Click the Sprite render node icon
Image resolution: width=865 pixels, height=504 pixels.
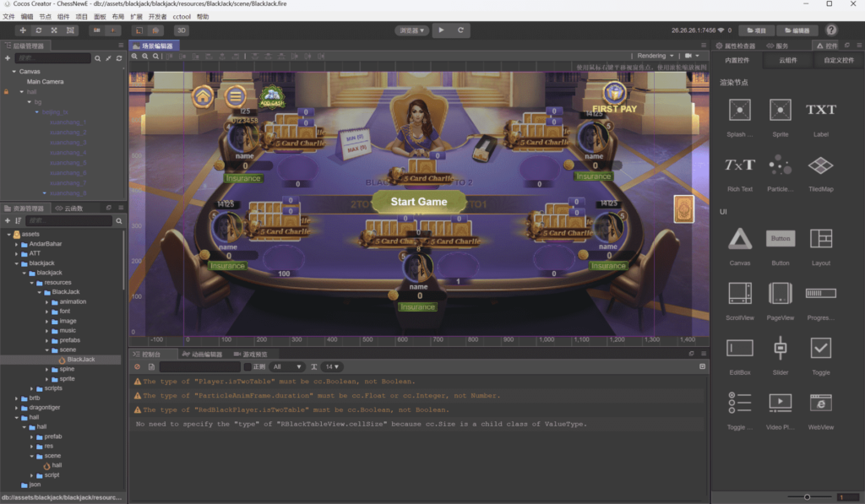pos(780,110)
